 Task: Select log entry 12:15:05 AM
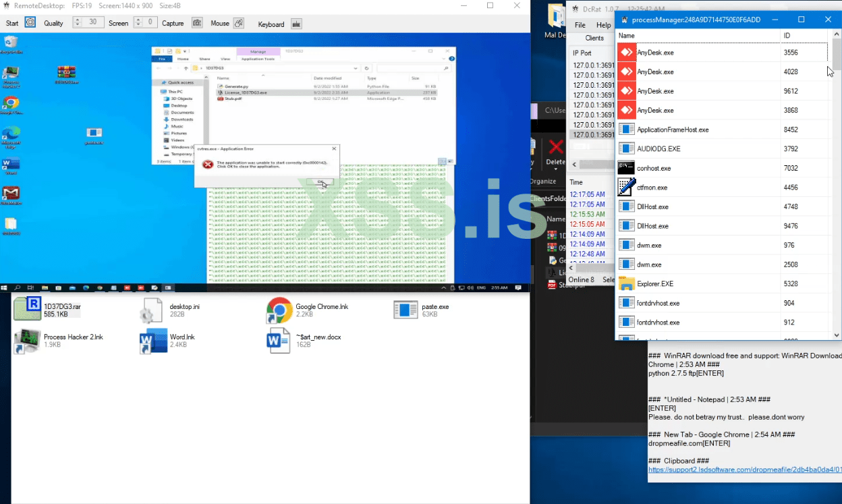tap(588, 224)
